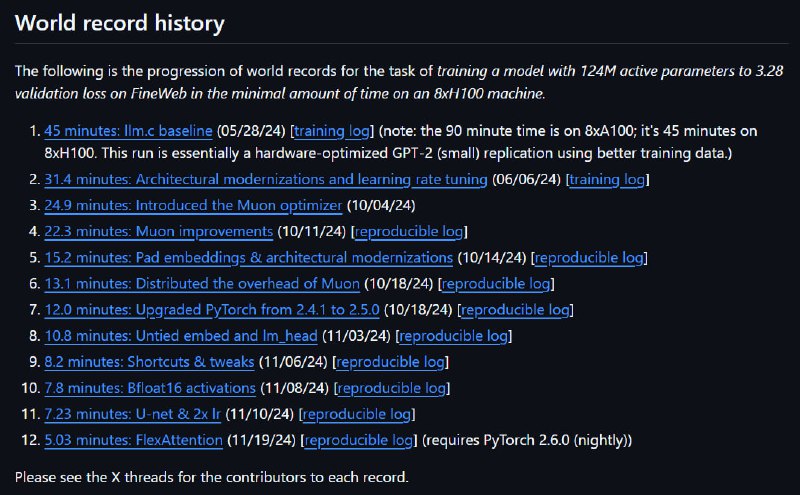
Task: Open the 22.3 minutes Muon improvements link
Action: click(x=159, y=232)
